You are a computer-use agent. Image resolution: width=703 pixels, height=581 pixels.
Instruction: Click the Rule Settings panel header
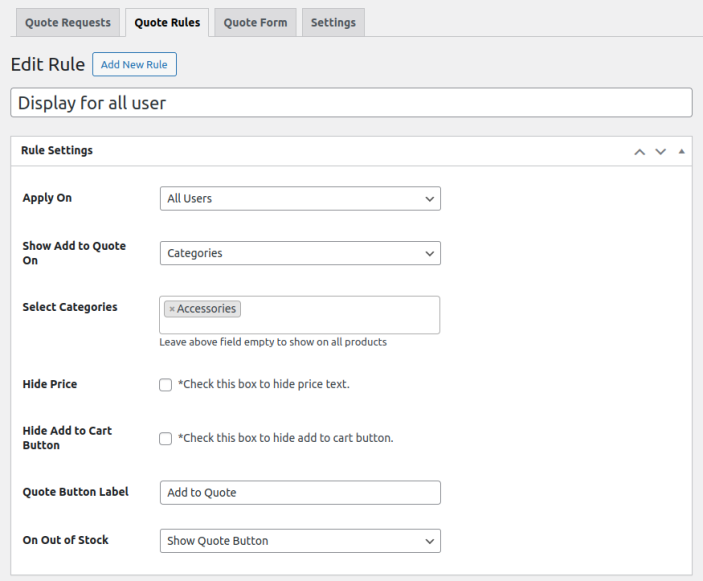[300, 151]
